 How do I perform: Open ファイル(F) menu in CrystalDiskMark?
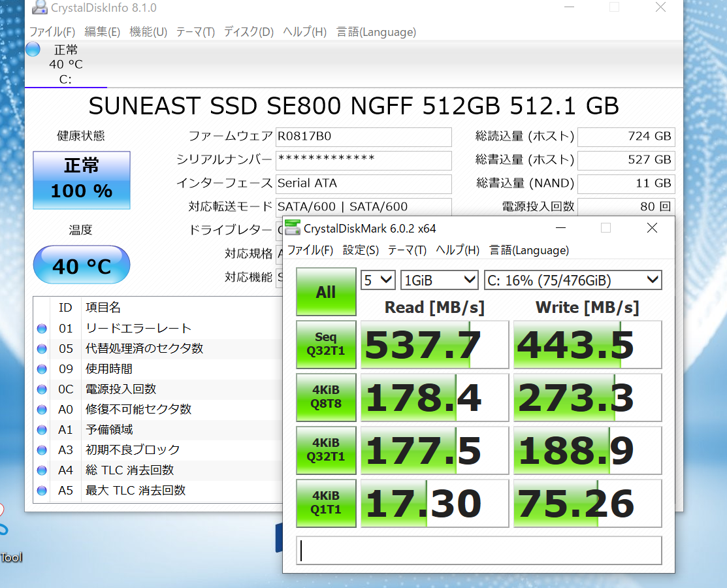tap(310, 250)
